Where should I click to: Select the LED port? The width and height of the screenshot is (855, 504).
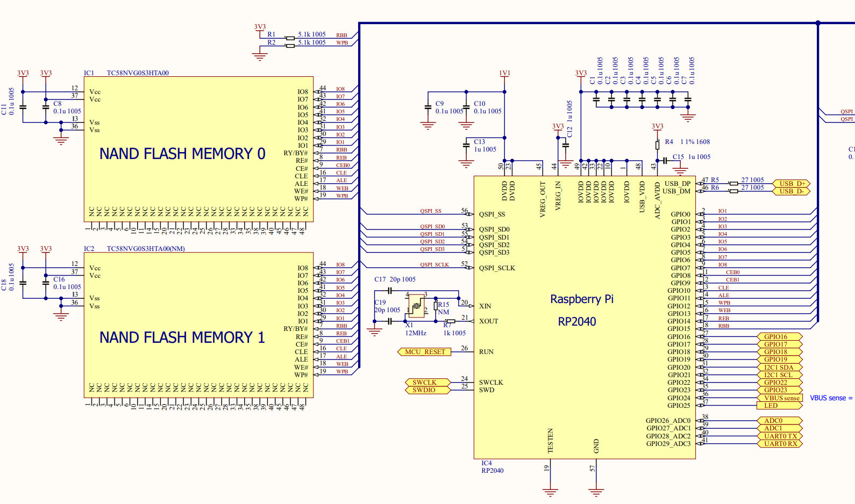point(780,406)
